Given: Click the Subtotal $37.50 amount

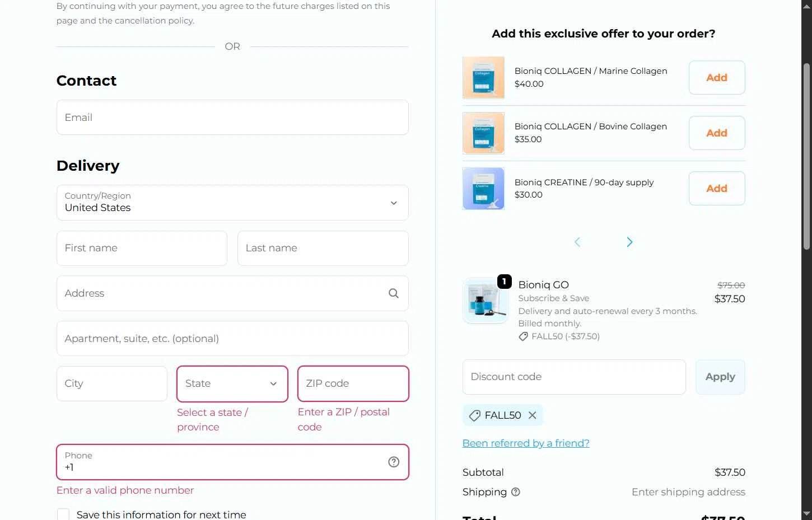Looking at the screenshot, I should coord(730,472).
